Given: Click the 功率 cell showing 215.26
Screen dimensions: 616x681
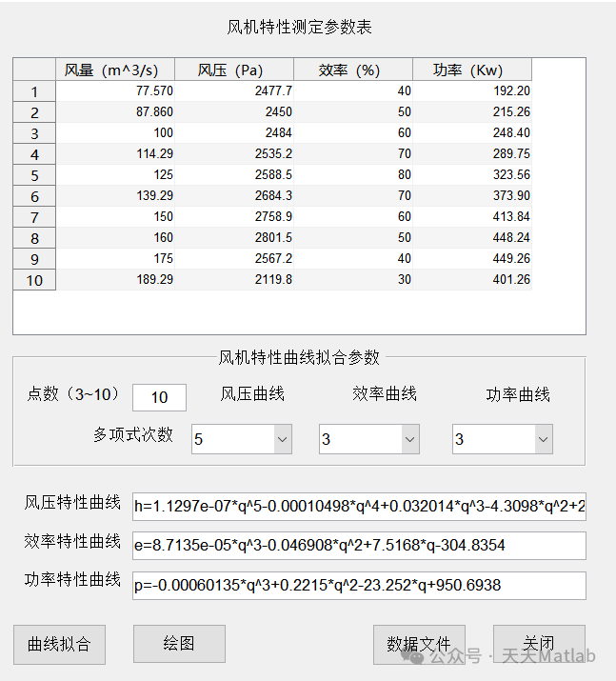Looking at the screenshot, I should (x=472, y=112).
